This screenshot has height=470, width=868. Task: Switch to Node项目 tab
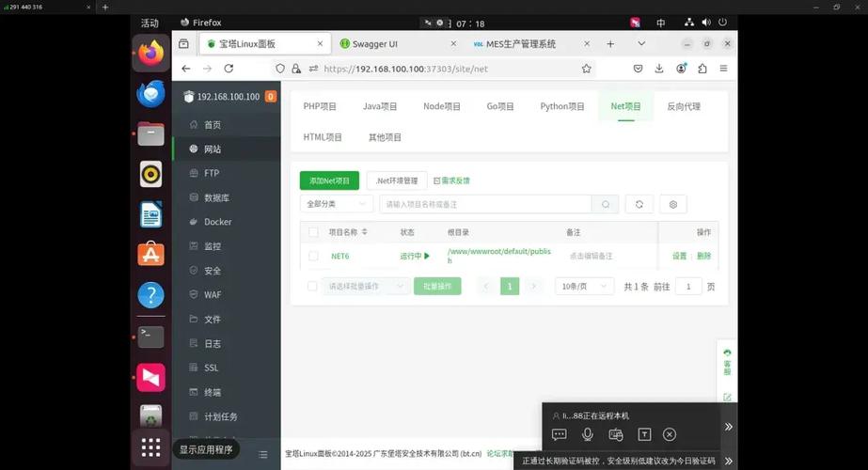click(442, 106)
